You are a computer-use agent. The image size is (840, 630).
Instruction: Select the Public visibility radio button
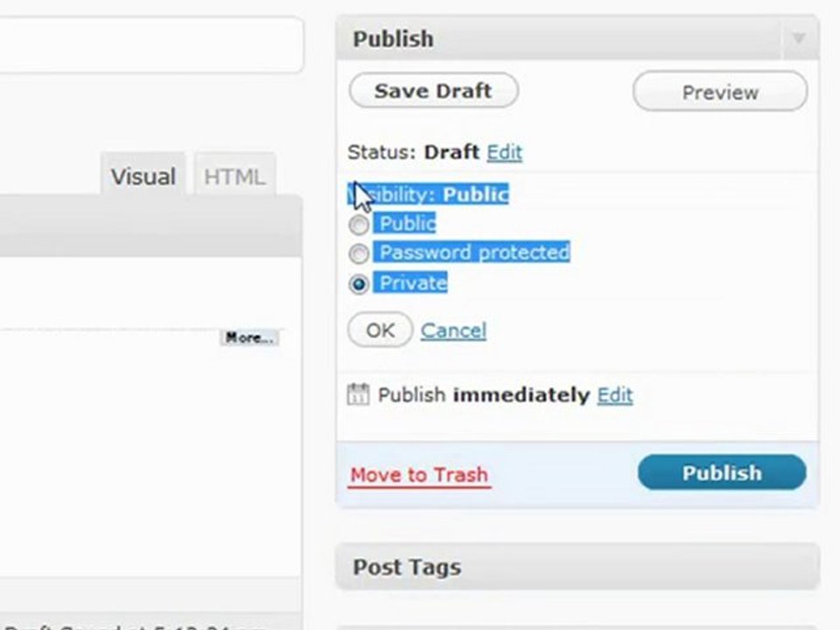pyautogui.click(x=359, y=224)
